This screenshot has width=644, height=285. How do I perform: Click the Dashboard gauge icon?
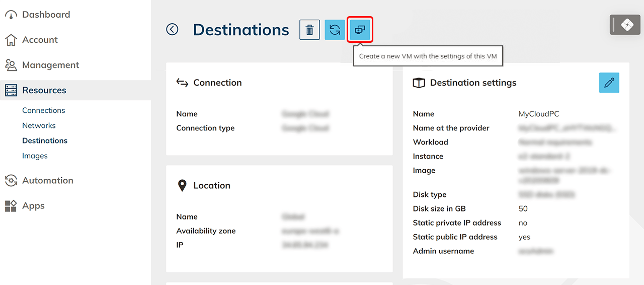click(11, 15)
